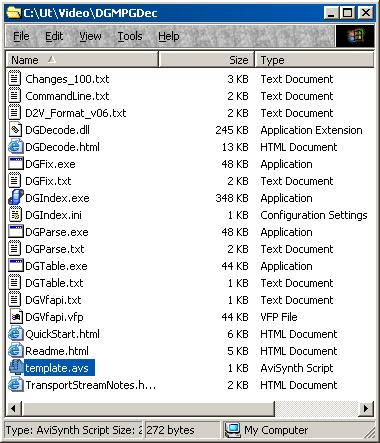Click the DGVfapi.vfp file icon
Image resolution: width=380 pixels, height=443 pixels.
pos(15,317)
